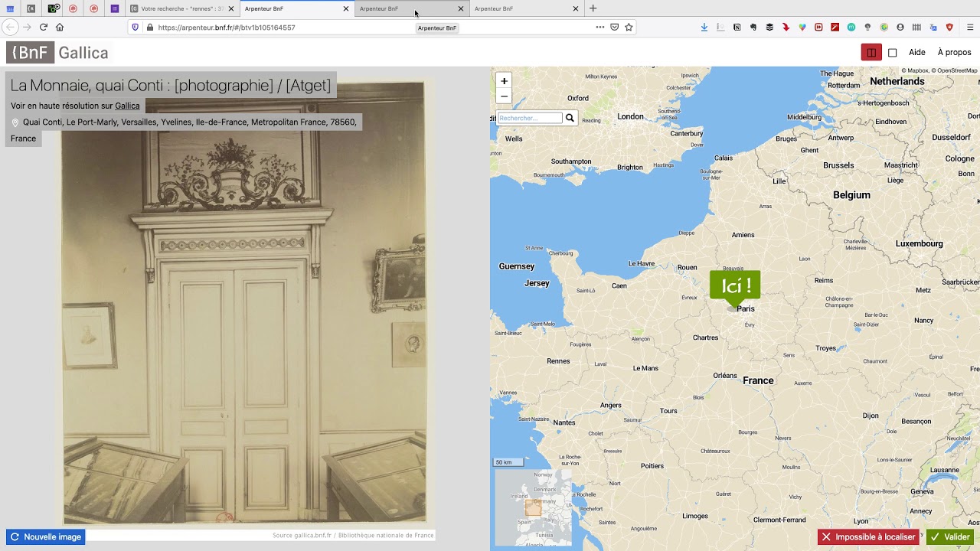Viewport: 980px width, 551px height.
Task: Focus the Rechercher map search field
Action: point(530,118)
